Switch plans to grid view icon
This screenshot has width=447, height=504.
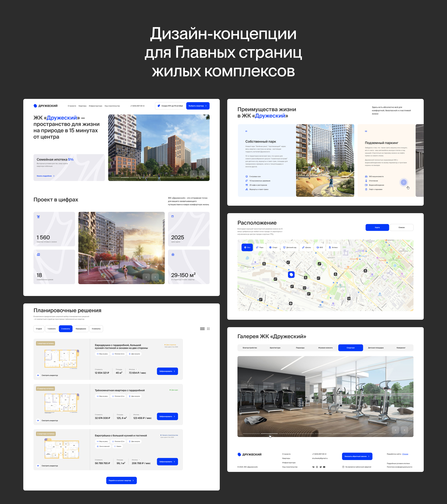point(208,329)
